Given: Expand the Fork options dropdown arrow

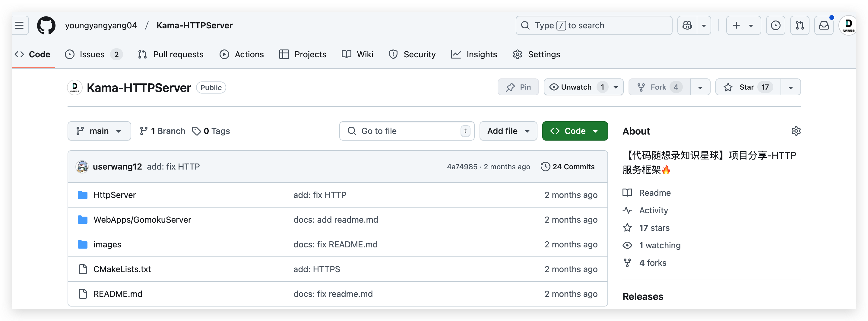Looking at the screenshot, I should click(x=700, y=87).
